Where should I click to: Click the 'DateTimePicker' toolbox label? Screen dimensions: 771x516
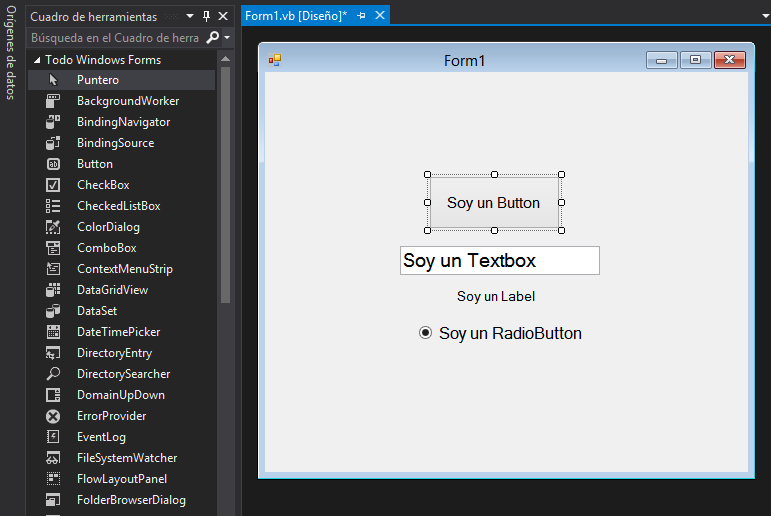[119, 332]
